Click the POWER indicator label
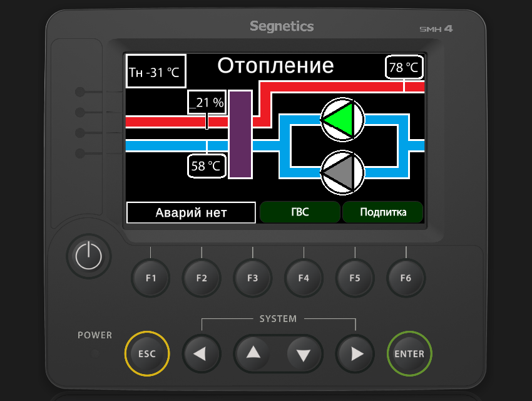The image size is (532, 401). pos(95,335)
